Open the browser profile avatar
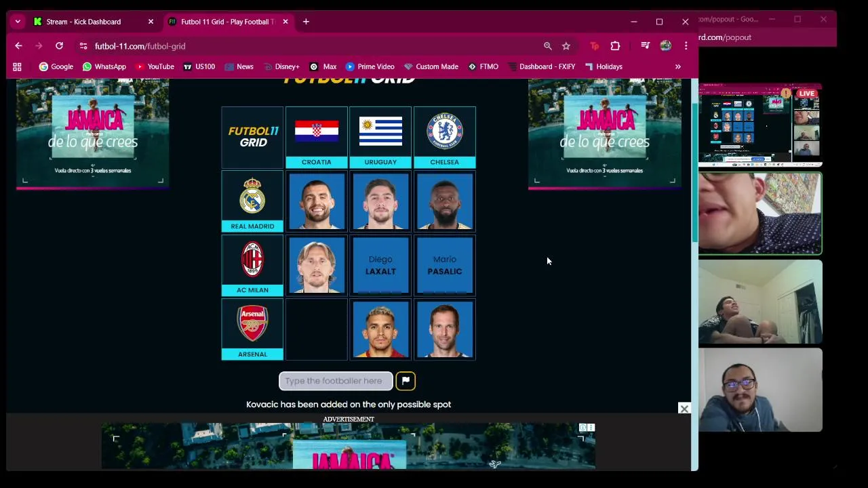This screenshot has height=488, width=868. coord(665,46)
